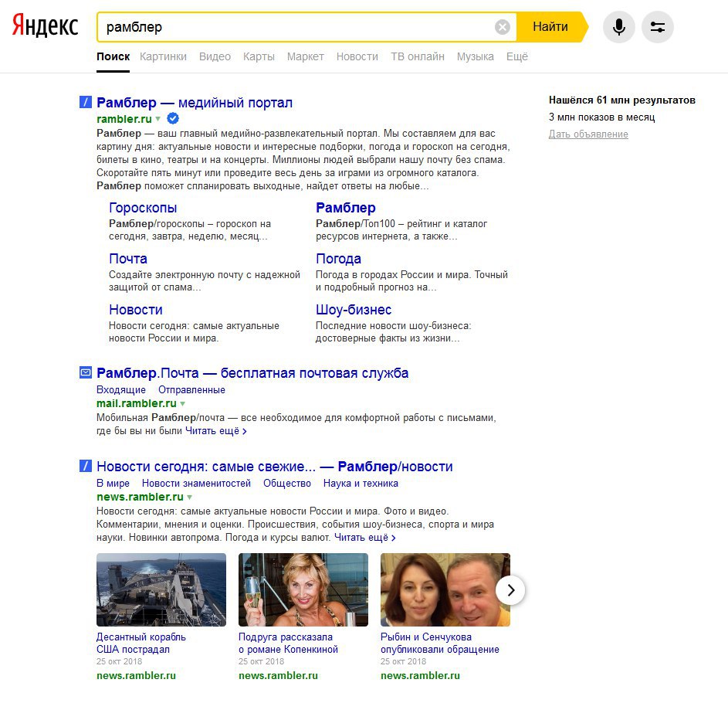The image size is (728, 703).
Task: Start voice search with the microphone icon
Action: [x=618, y=27]
